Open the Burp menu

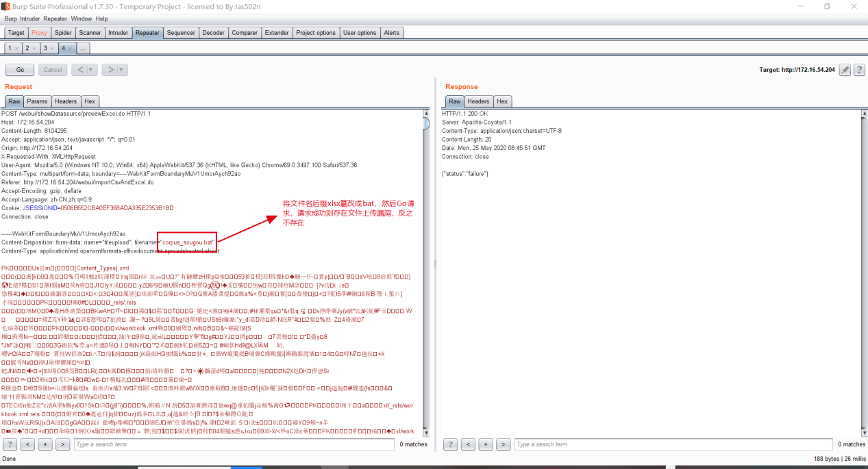(10, 18)
